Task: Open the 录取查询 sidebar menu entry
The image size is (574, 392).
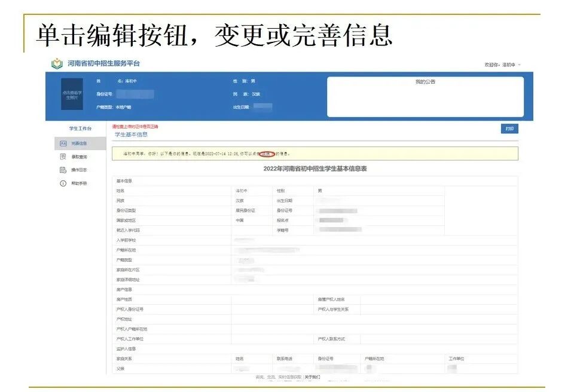Action: tap(80, 157)
